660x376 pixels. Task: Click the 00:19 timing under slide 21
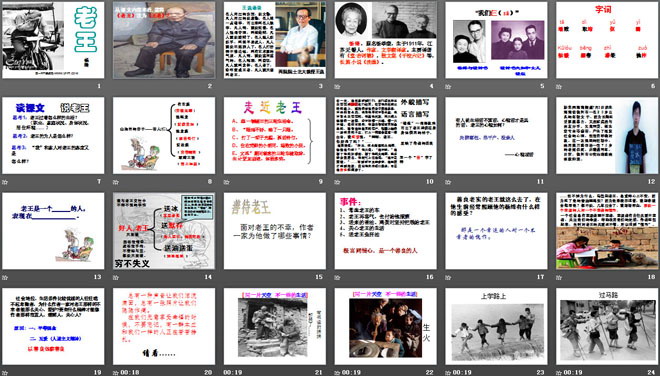pos(232,373)
